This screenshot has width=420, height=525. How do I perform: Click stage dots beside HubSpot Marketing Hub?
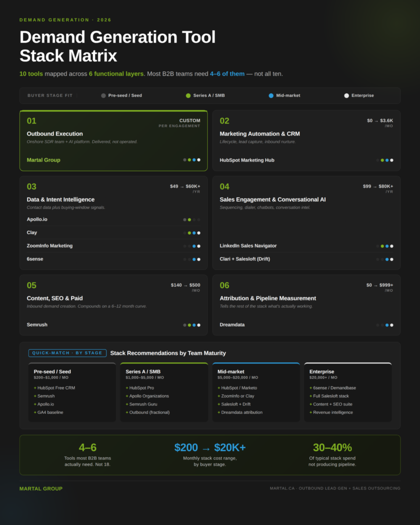click(385, 160)
